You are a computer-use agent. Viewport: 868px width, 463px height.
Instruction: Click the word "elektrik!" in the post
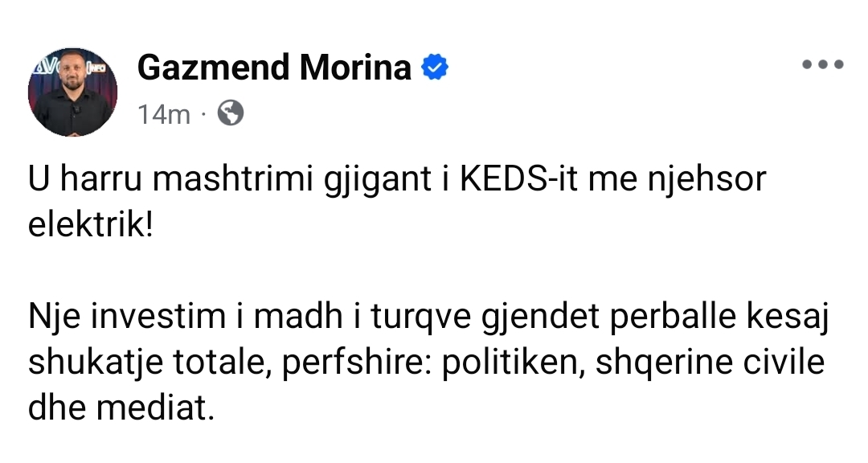(89, 223)
